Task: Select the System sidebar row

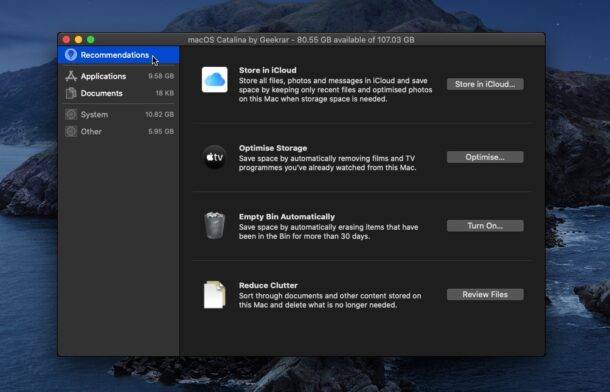Action: 119,114
